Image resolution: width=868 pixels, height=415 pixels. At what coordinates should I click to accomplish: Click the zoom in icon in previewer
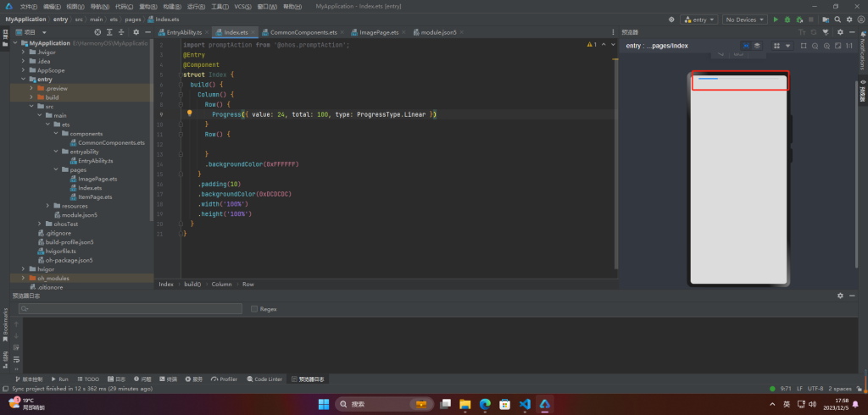(x=826, y=46)
